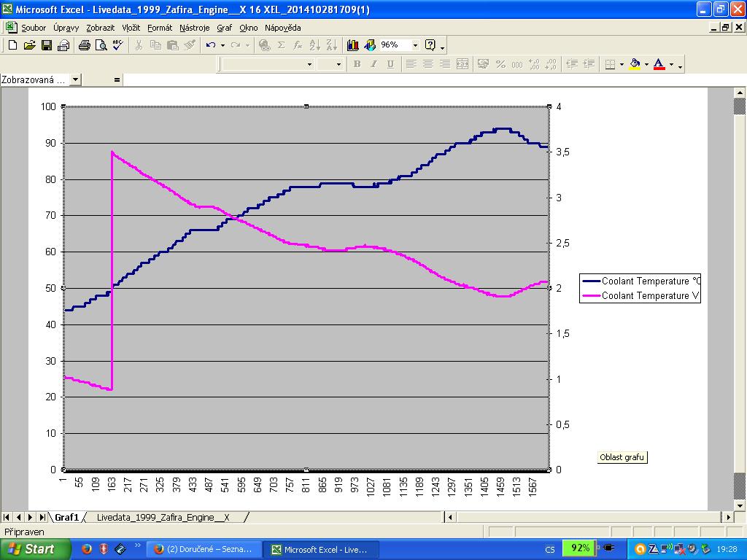The image size is (747, 560).
Task: Open Print Preview from the toolbar
Action: pyautogui.click(x=101, y=45)
